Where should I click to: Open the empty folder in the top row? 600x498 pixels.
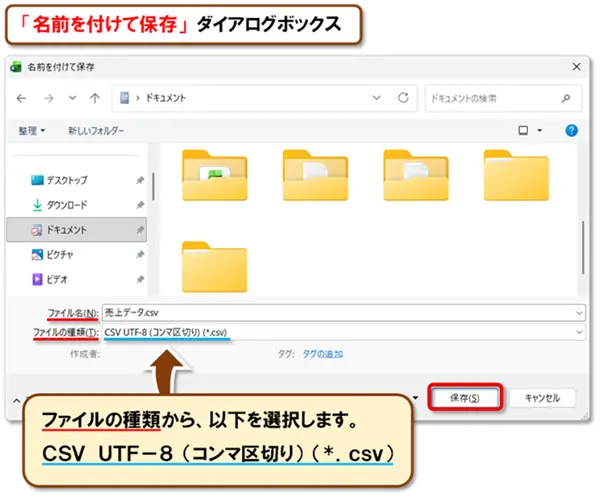click(x=516, y=176)
